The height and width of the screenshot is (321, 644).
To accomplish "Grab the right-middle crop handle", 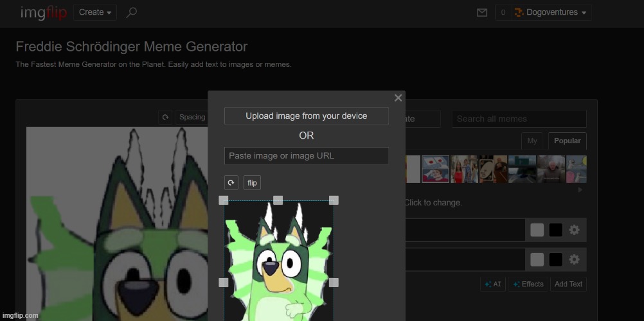I will point(334,282).
